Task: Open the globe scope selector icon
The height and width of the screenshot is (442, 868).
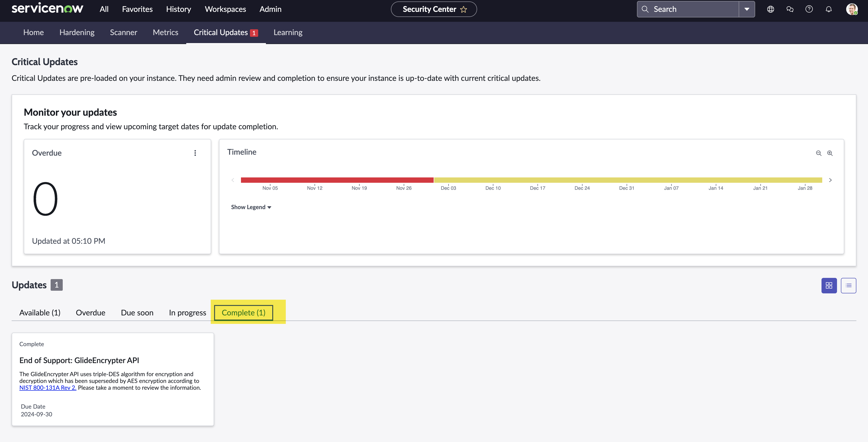Action: point(771,9)
